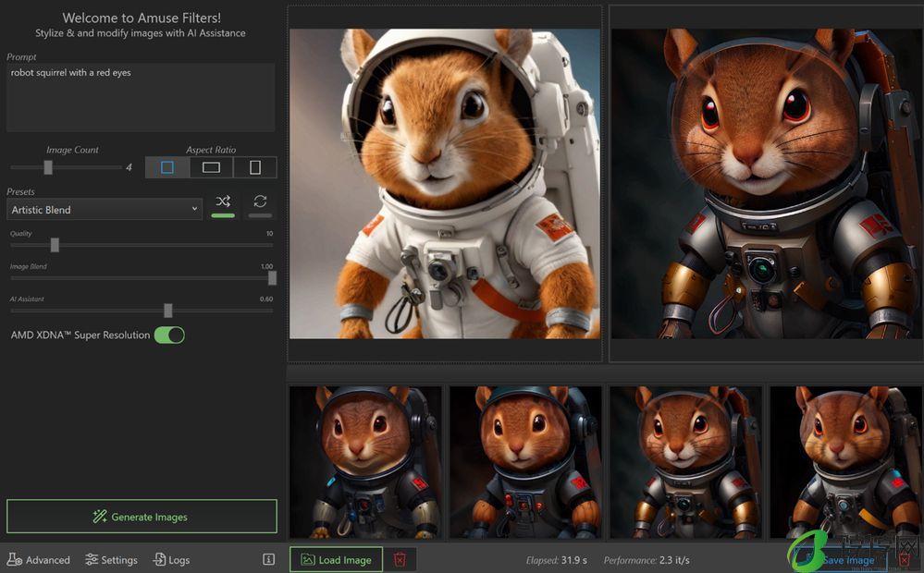Click the Welcome to Amuse Filters heading
The image size is (924, 573).
(x=142, y=18)
